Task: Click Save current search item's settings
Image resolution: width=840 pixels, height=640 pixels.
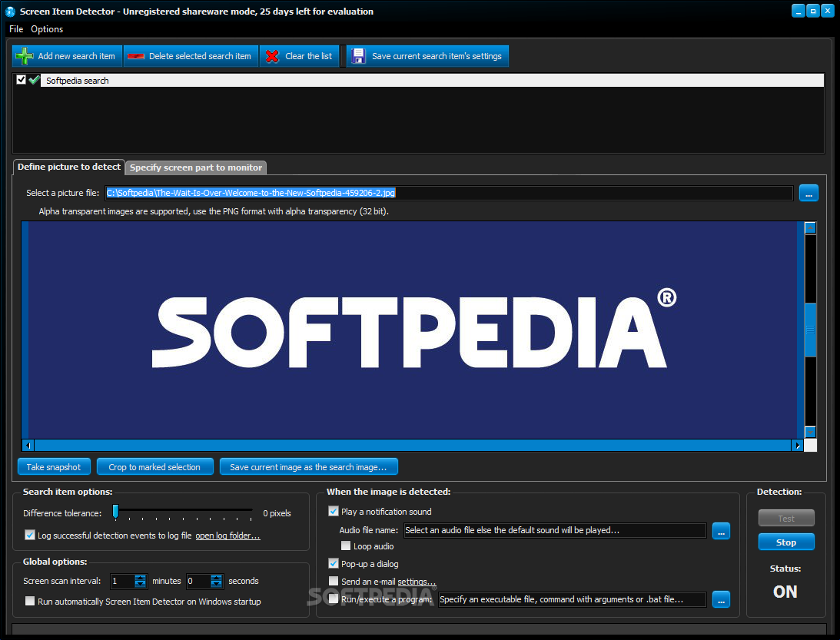Action: pos(428,56)
